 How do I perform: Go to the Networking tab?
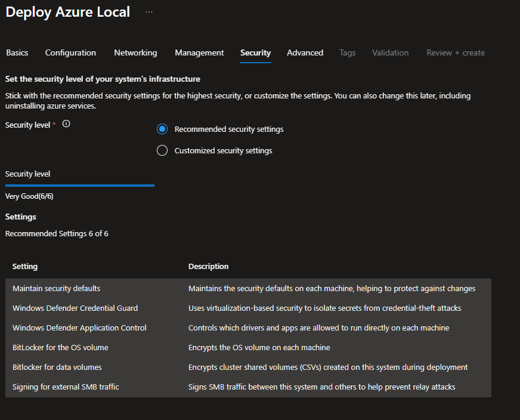(135, 52)
